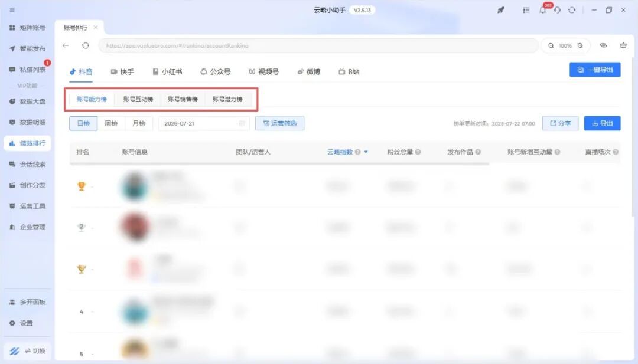638x364 pixels.
Task: Switch to the 视频号 platform tab
Action: pyautogui.click(x=263, y=72)
